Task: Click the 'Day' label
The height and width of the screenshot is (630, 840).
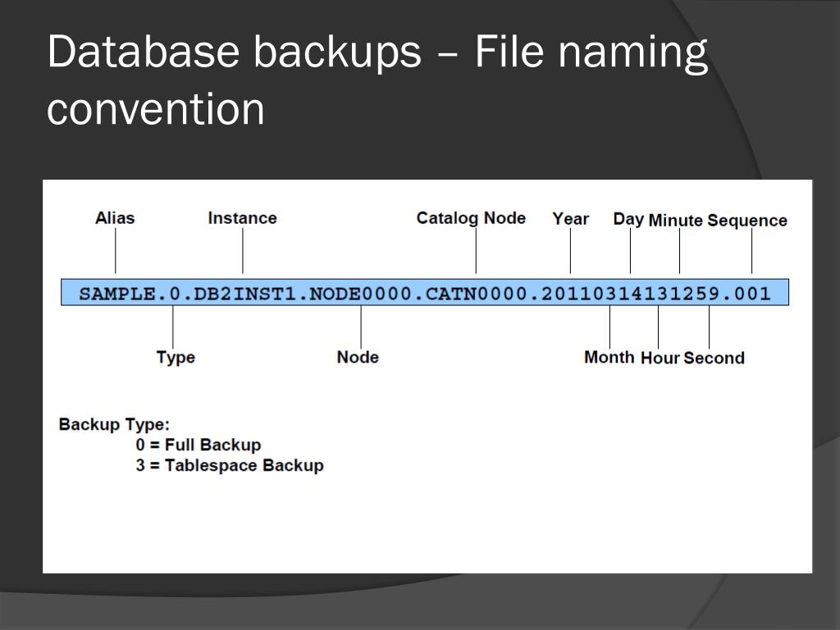Action: pos(628,219)
